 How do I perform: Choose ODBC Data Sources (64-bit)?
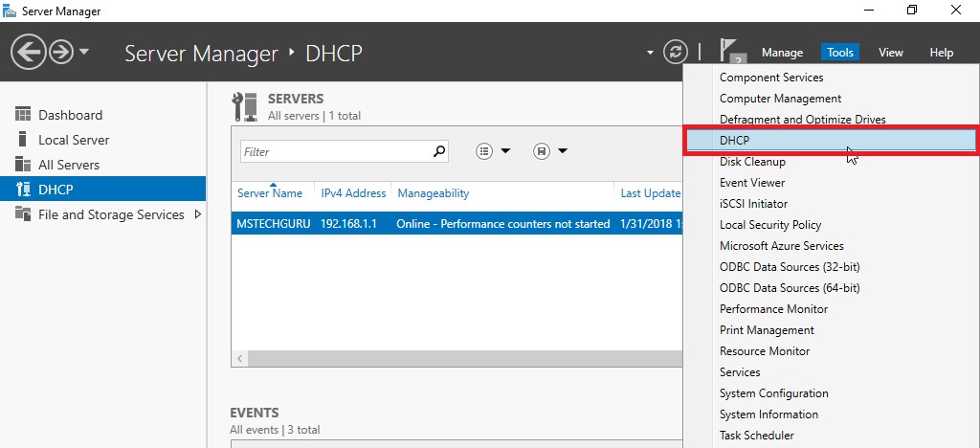(790, 288)
